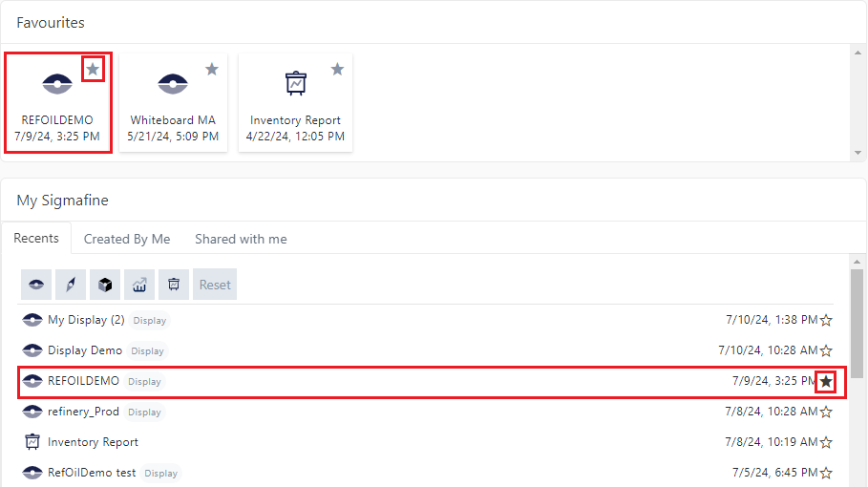Click the eye icon beside My Display (2)

pos(32,320)
